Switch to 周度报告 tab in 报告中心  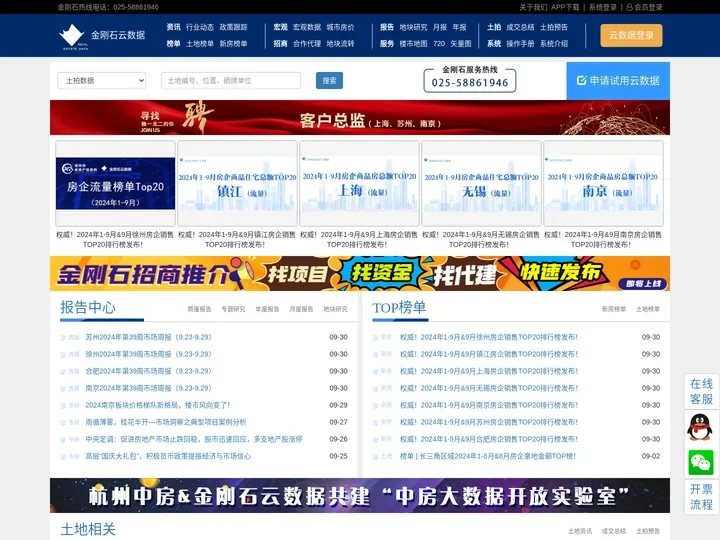click(x=199, y=309)
